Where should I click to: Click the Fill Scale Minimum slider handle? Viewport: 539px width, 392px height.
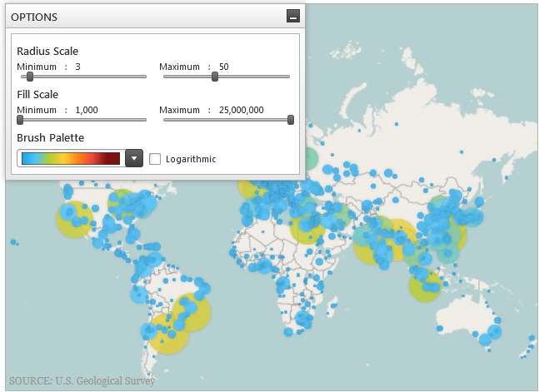click(20, 120)
